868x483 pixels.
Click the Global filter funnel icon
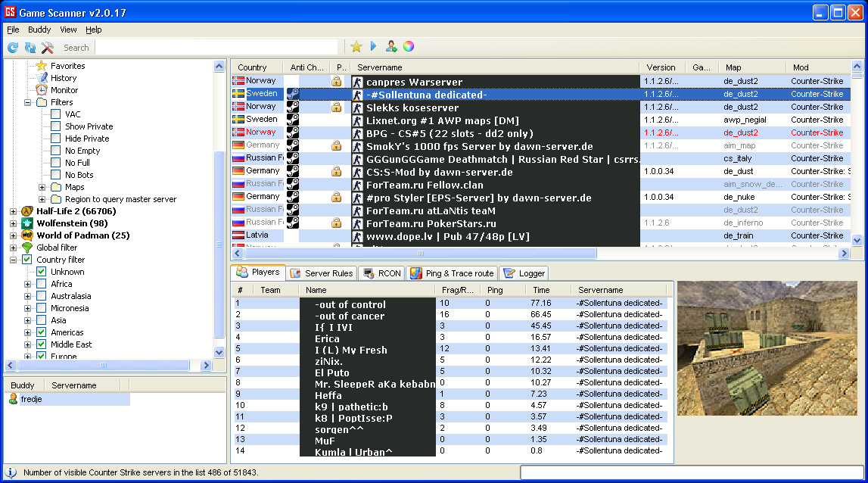pyautogui.click(x=27, y=248)
